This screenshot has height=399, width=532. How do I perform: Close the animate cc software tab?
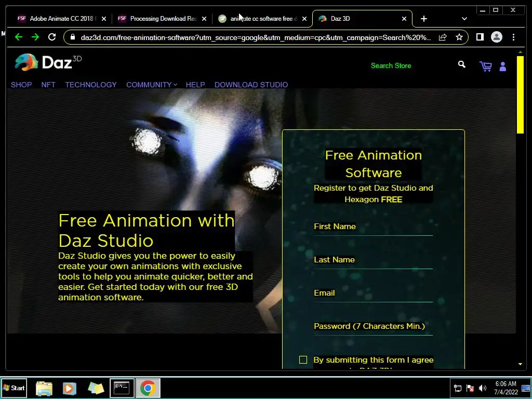point(304,19)
